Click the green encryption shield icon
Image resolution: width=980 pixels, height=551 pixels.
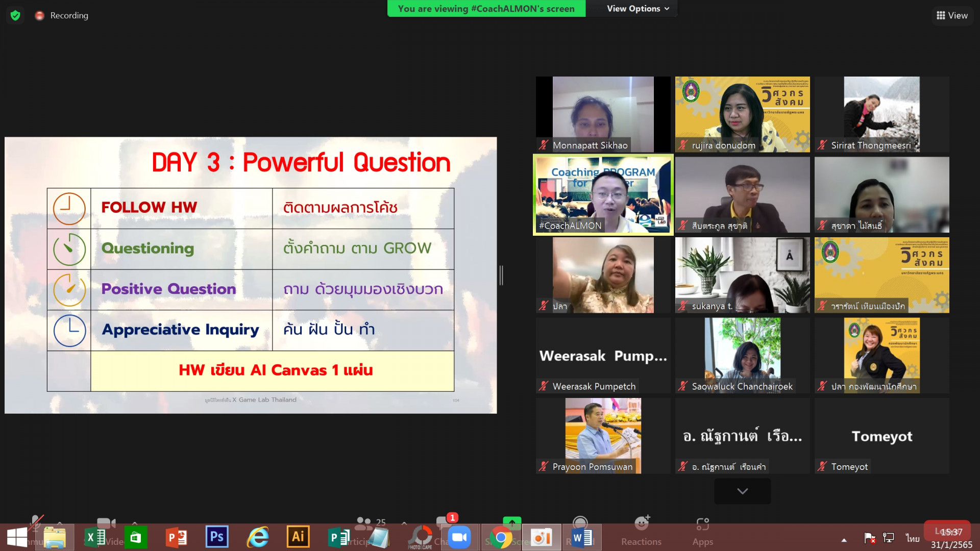pyautogui.click(x=15, y=15)
